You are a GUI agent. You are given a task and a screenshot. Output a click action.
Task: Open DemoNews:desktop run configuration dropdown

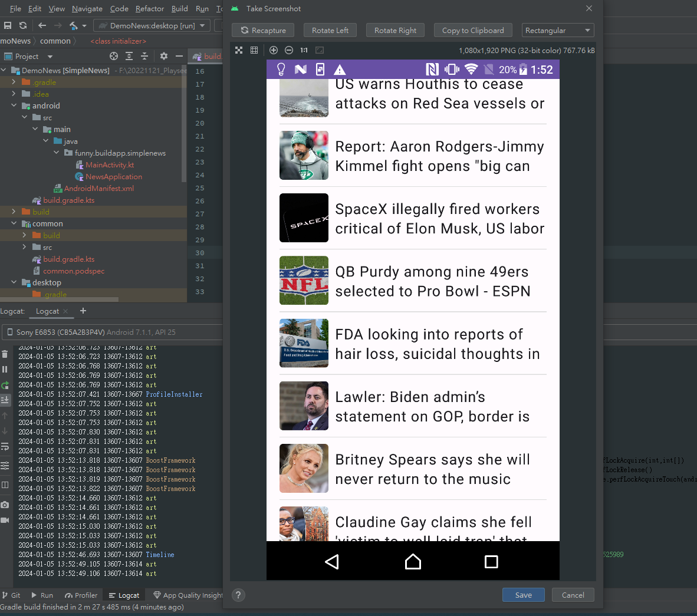[x=152, y=25]
